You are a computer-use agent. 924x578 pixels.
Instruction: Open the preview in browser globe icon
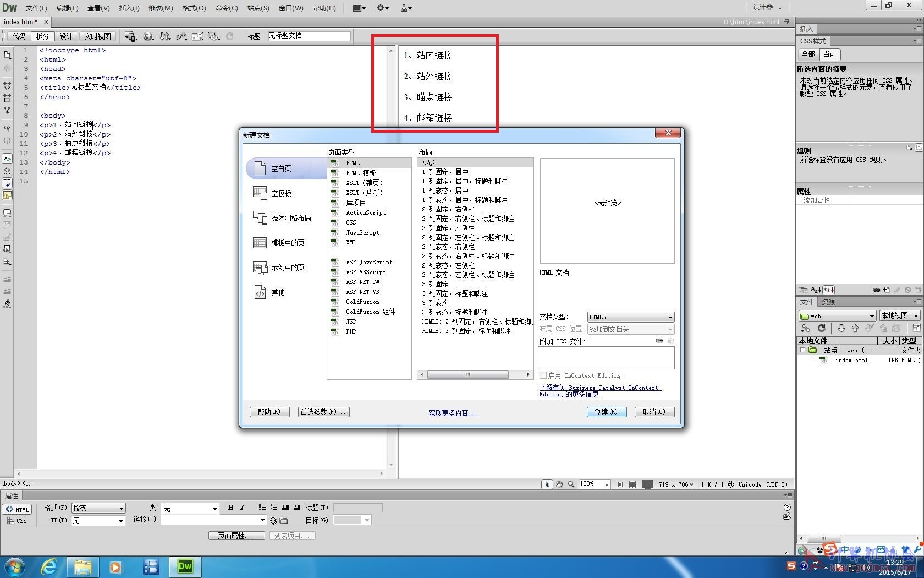[148, 36]
